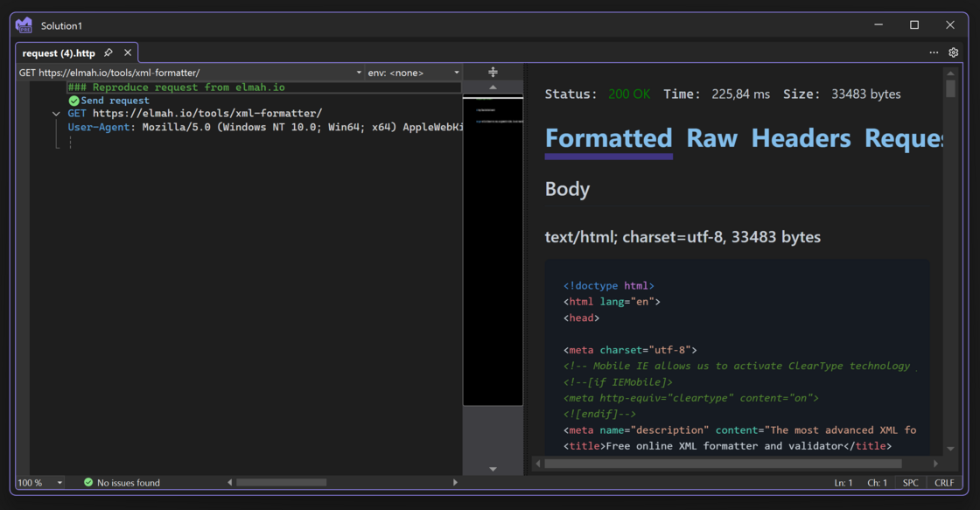Click the User-Agent header line

266,127
